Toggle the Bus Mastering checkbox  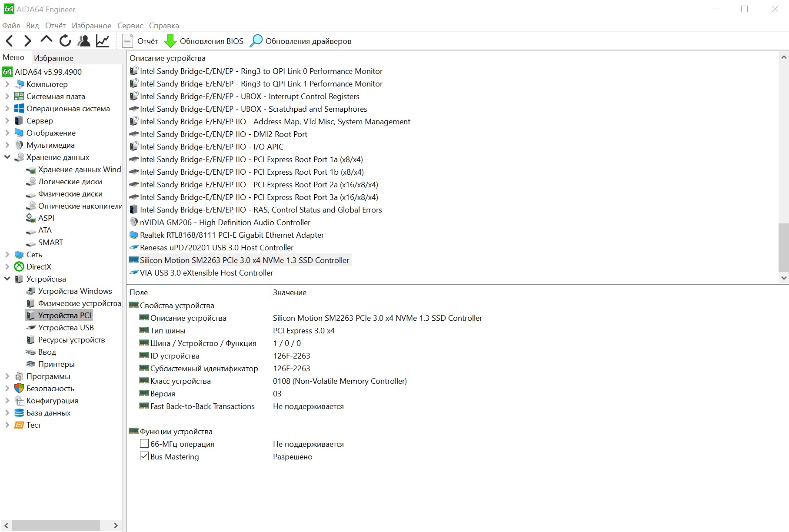(x=144, y=456)
